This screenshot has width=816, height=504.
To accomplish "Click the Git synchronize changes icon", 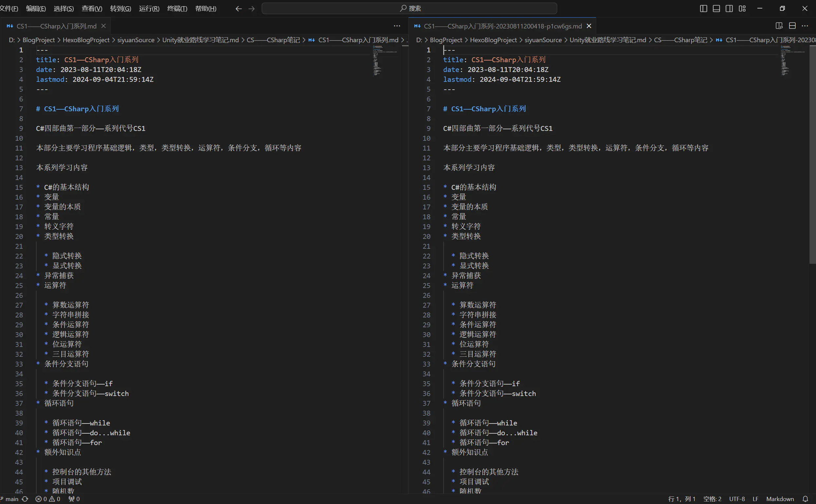I will point(25,499).
